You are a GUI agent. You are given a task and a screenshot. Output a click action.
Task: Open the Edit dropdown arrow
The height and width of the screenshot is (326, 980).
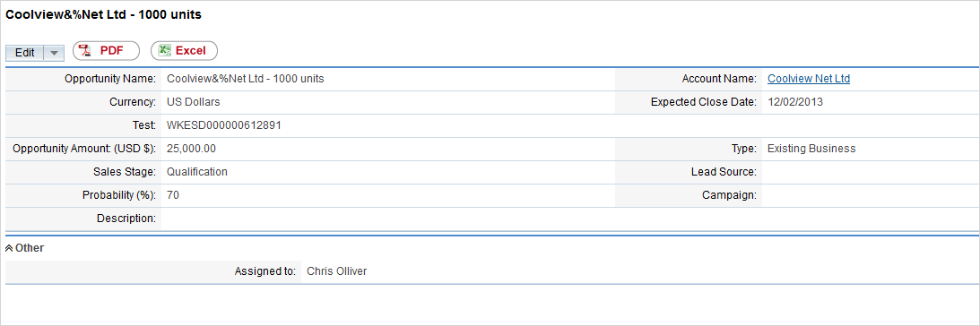coord(55,53)
